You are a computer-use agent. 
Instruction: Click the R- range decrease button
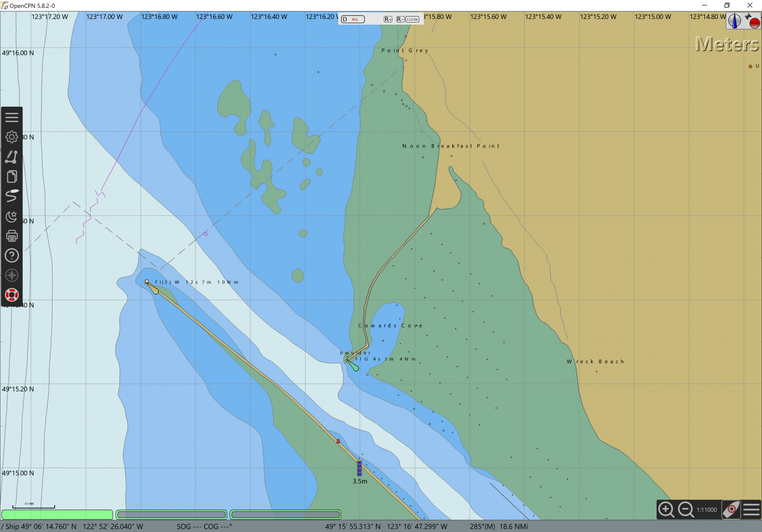(x=400, y=19)
